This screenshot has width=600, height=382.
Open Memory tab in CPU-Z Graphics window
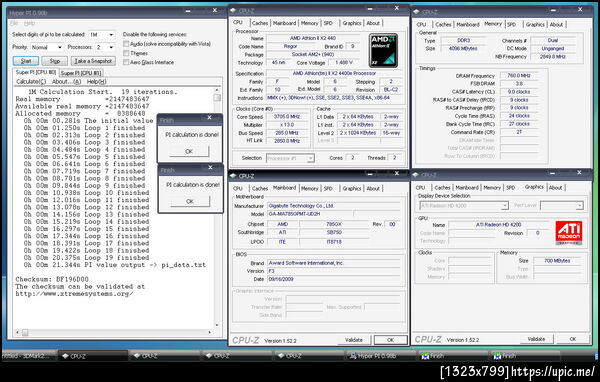coord(492,188)
